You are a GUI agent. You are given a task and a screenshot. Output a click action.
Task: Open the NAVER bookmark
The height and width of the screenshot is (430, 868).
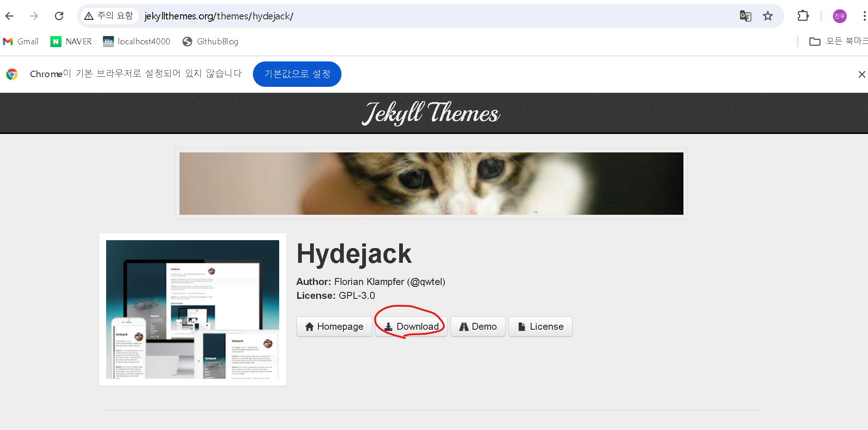point(71,42)
